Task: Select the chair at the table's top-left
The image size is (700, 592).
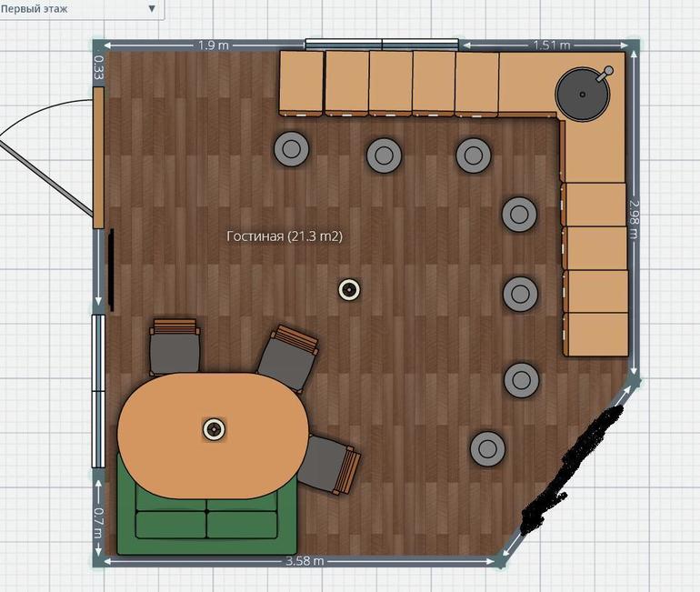Action: tap(175, 346)
